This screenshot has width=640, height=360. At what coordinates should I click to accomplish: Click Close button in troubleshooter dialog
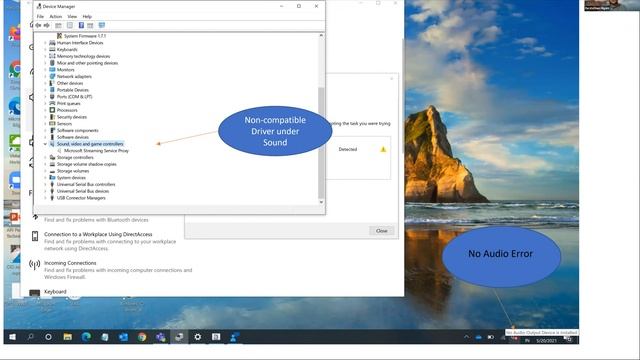tap(382, 231)
